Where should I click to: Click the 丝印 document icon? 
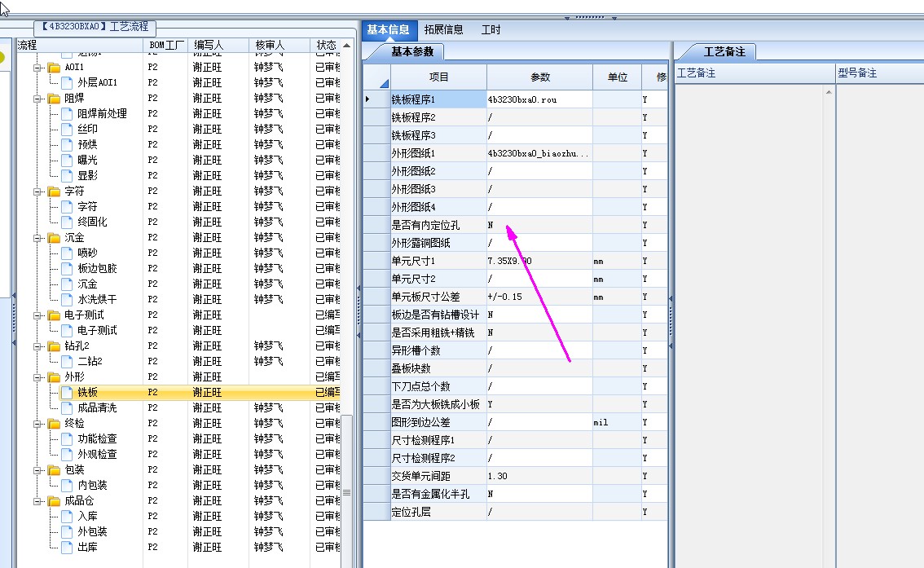coord(67,129)
